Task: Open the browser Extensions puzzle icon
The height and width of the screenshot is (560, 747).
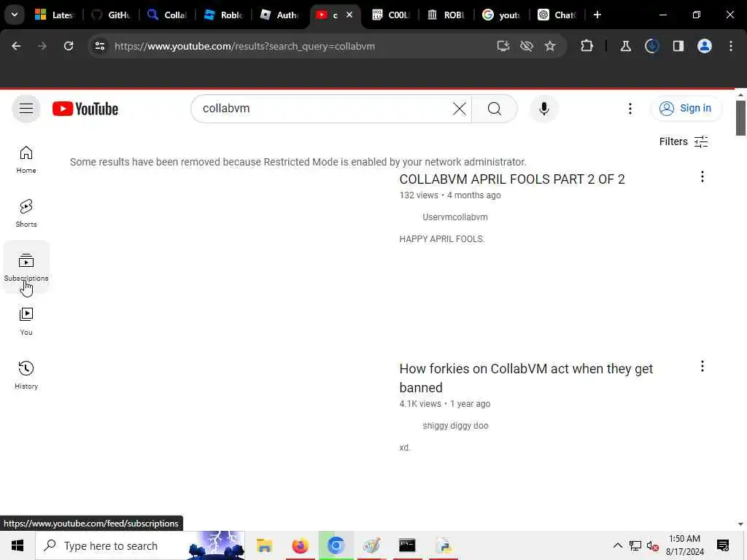Action: [x=587, y=46]
